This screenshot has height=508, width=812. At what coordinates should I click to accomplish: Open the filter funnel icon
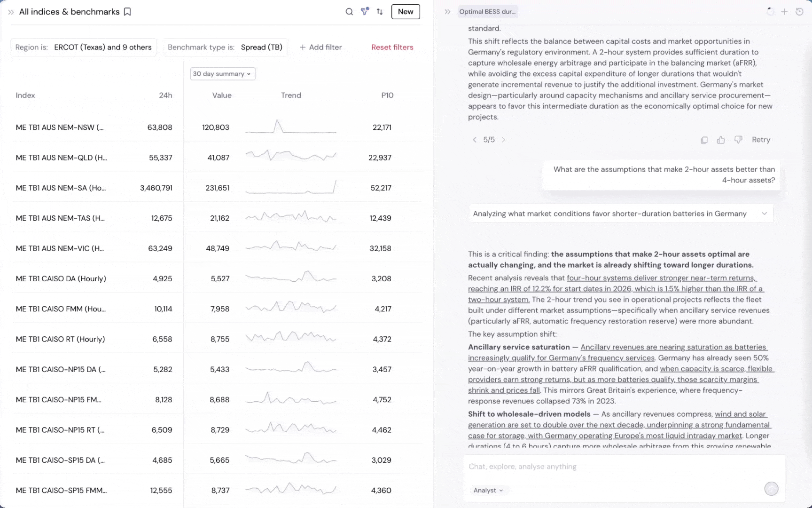[x=365, y=12]
